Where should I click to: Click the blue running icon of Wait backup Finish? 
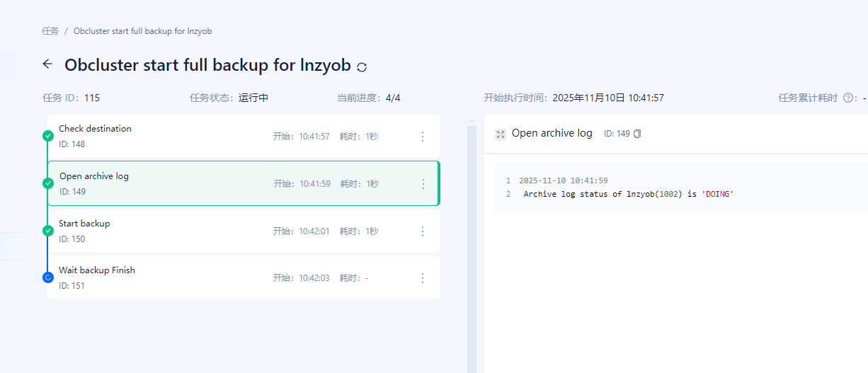(x=47, y=277)
